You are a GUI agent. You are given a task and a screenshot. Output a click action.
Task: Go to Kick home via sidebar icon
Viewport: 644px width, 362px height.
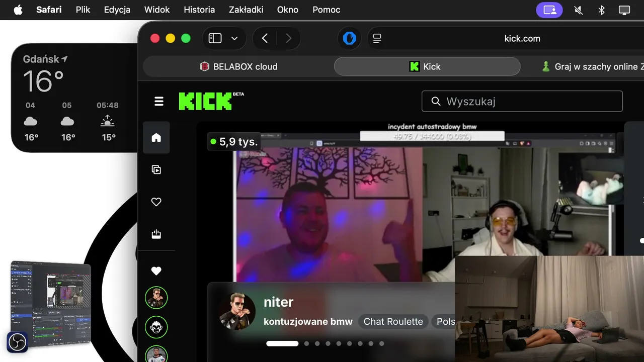156,137
